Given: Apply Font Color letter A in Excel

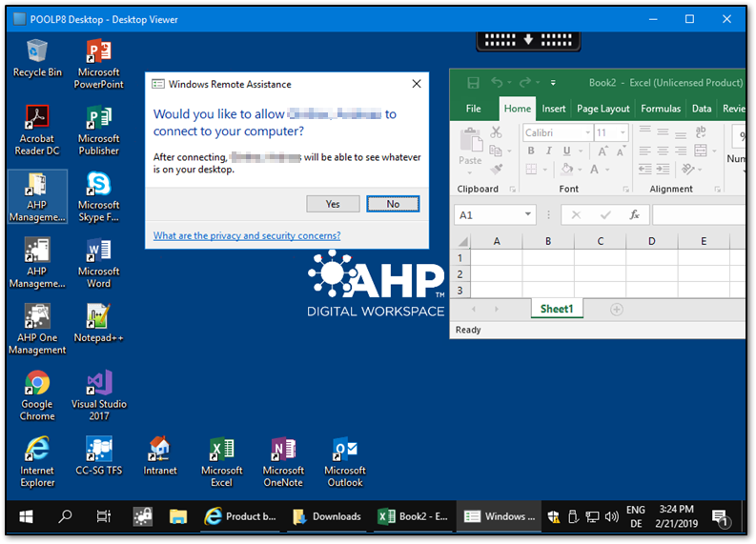Looking at the screenshot, I should 595,170.
